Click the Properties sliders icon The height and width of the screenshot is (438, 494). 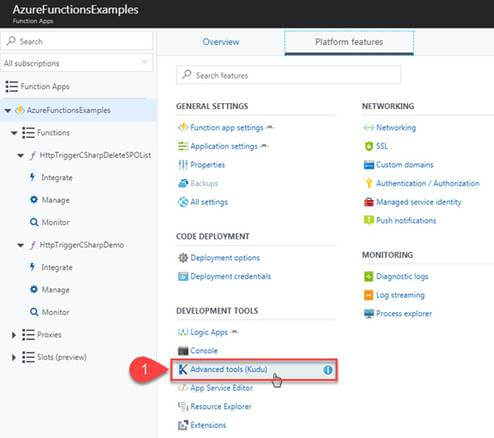coord(183,165)
